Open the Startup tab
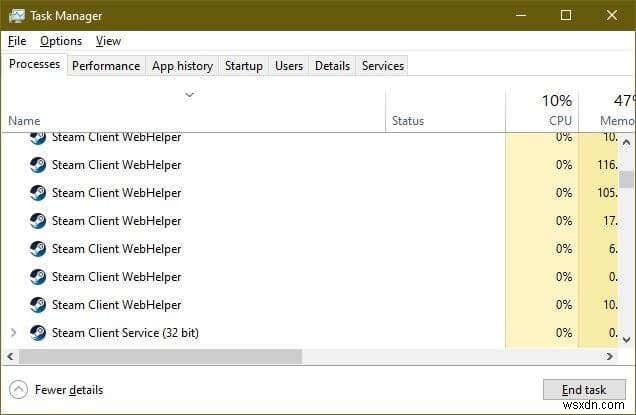Viewport: 636px width, 415px height. tap(244, 66)
